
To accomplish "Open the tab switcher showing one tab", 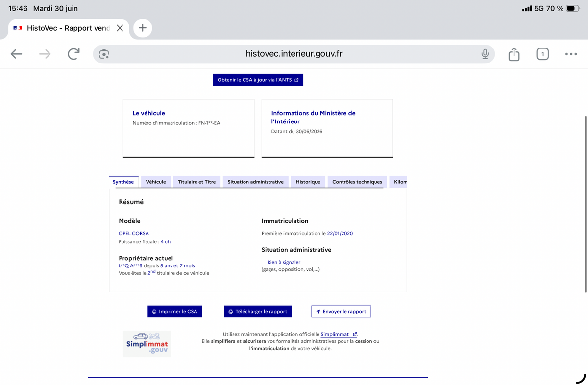I will tap(542, 54).
